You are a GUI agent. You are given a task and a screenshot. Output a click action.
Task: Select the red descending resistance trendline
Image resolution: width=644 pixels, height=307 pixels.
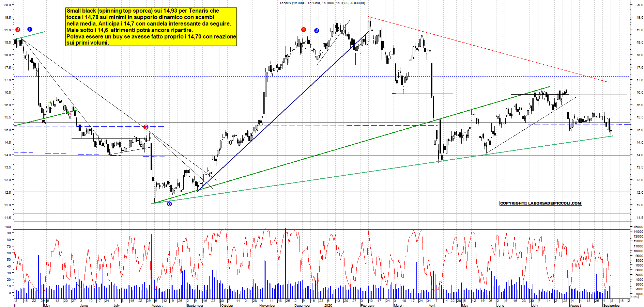(489, 50)
